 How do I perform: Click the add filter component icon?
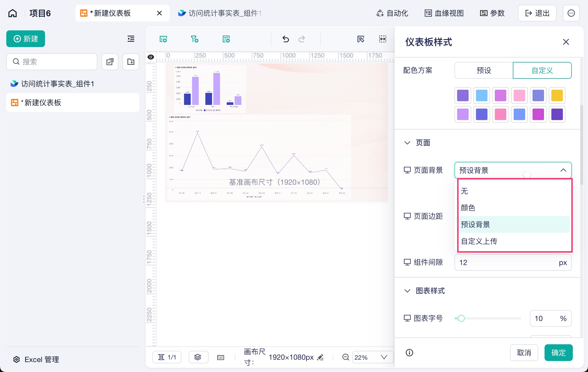[x=195, y=39]
